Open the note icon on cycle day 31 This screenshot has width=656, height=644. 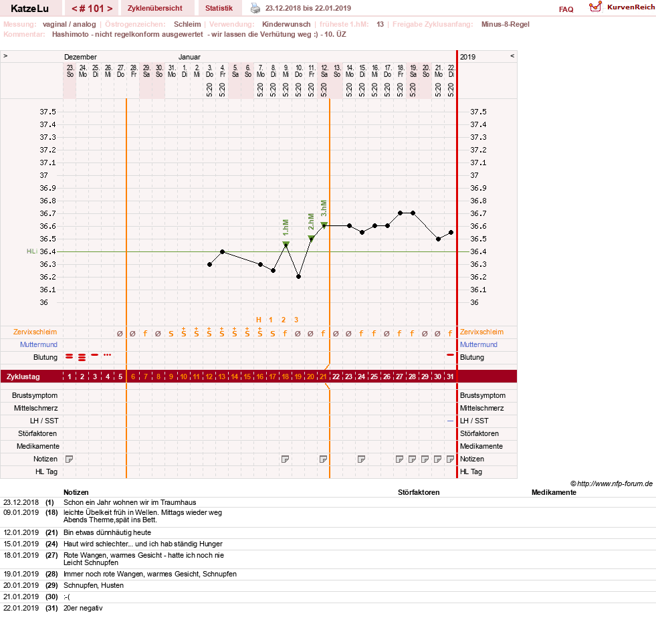tap(450, 459)
